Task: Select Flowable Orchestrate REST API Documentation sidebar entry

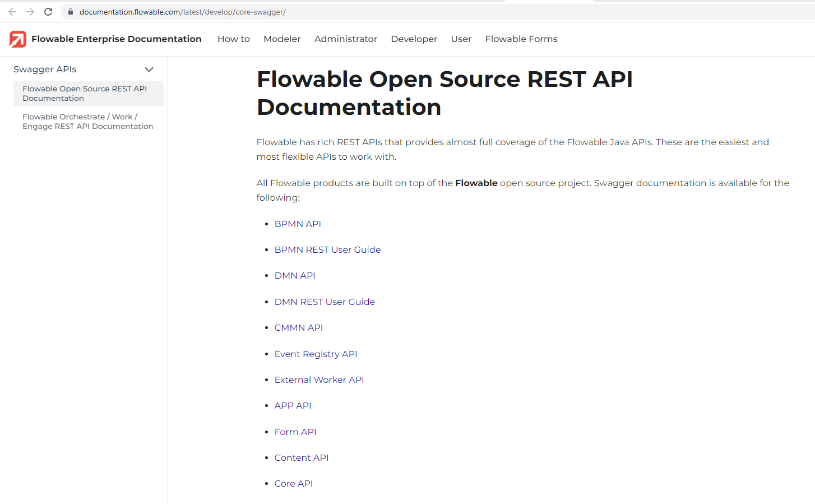Action: click(x=87, y=121)
